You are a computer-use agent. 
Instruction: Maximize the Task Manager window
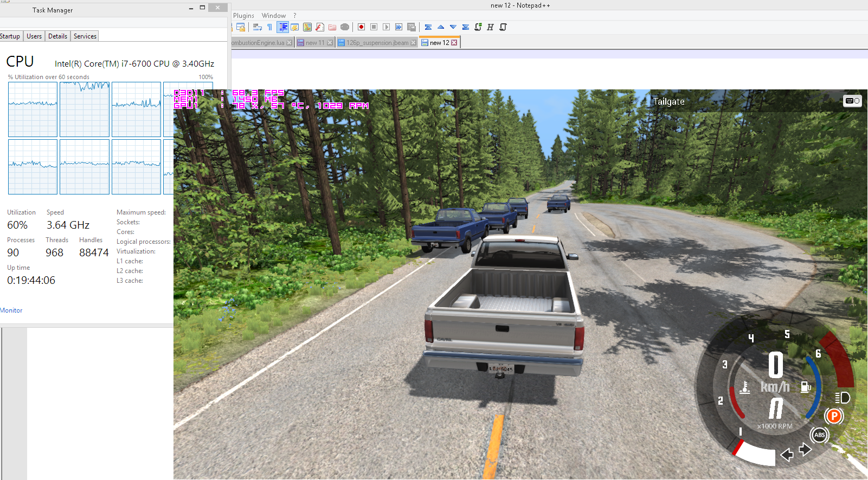pos(202,8)
